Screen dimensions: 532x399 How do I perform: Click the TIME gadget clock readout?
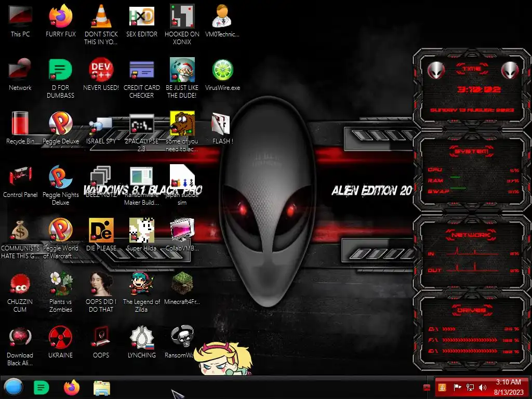478,89
